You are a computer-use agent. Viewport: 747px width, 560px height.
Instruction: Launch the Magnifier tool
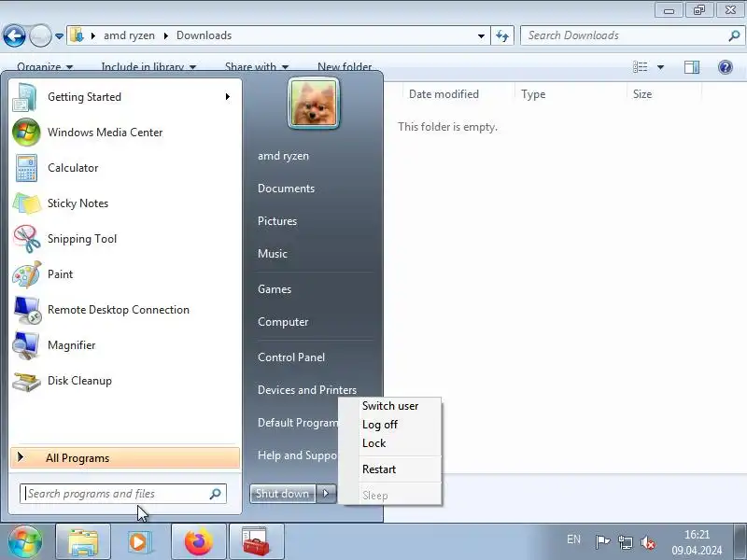125,345
